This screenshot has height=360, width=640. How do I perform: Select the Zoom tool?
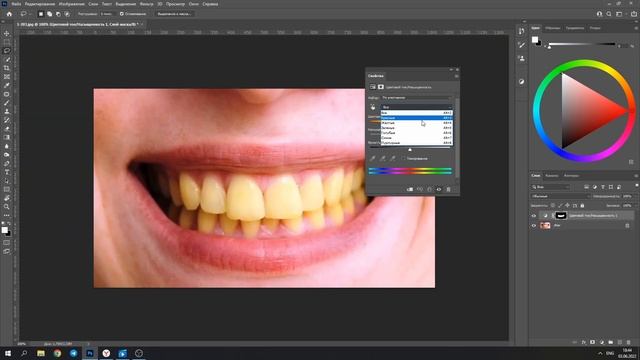(x=7, y=207)
